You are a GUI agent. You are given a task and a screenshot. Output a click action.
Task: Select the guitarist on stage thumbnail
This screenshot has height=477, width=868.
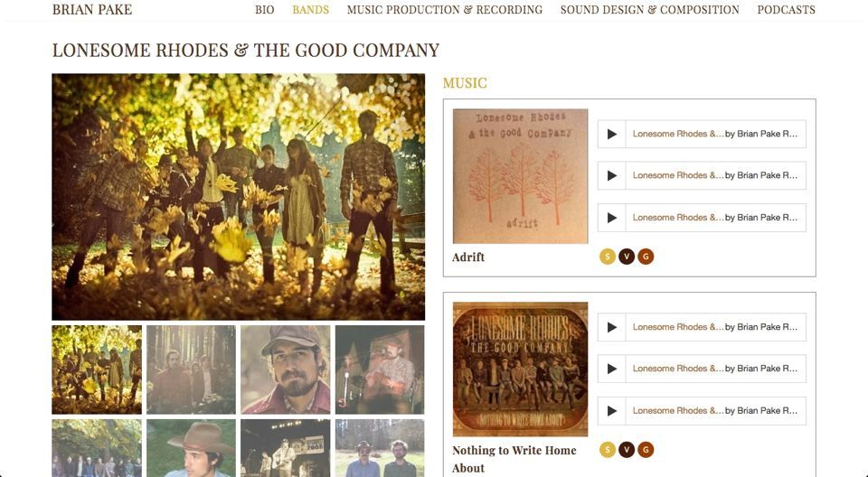pos(380,369)
